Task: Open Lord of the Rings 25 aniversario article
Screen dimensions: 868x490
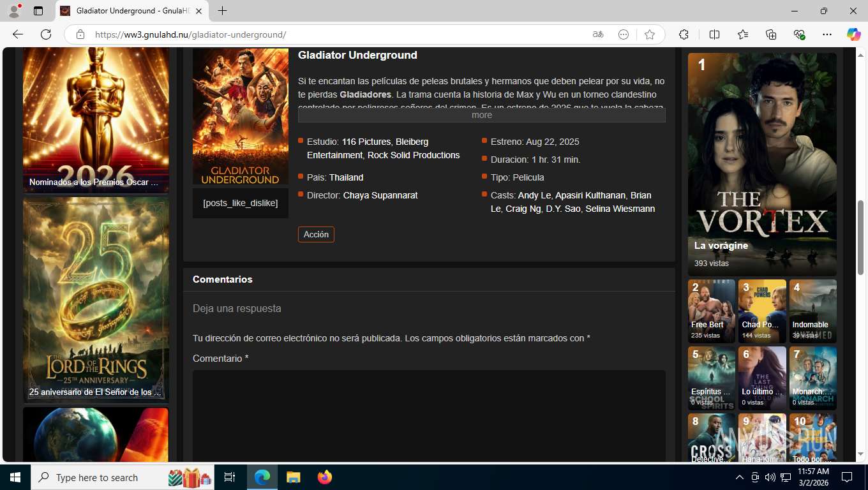Action: click(96, 301)
